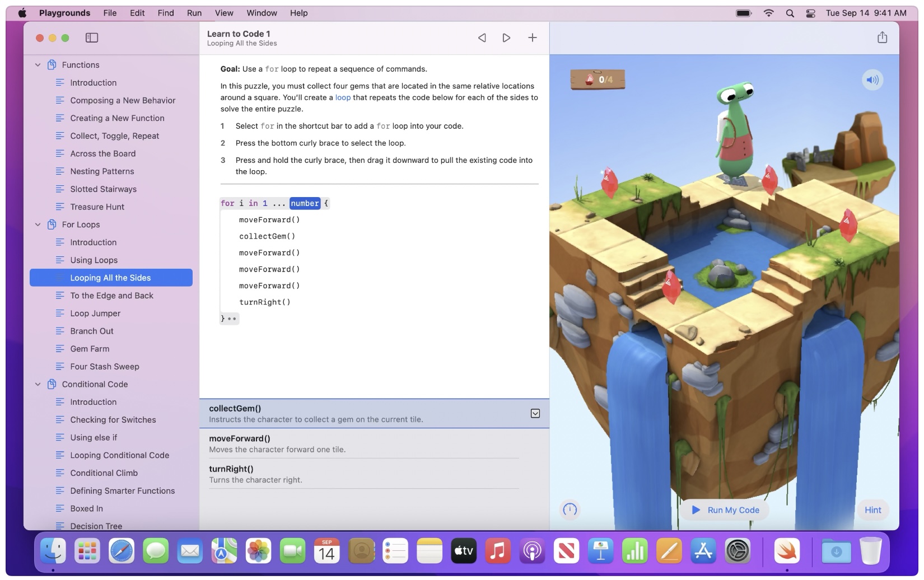
Task: Collapse the For Loops chapter
Action: 38,224
